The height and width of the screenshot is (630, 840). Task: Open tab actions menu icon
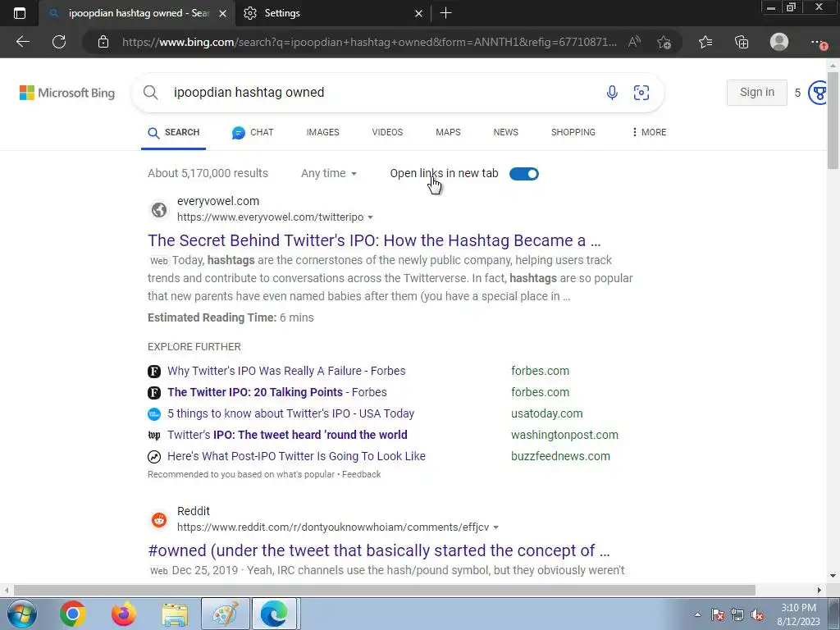20,13
